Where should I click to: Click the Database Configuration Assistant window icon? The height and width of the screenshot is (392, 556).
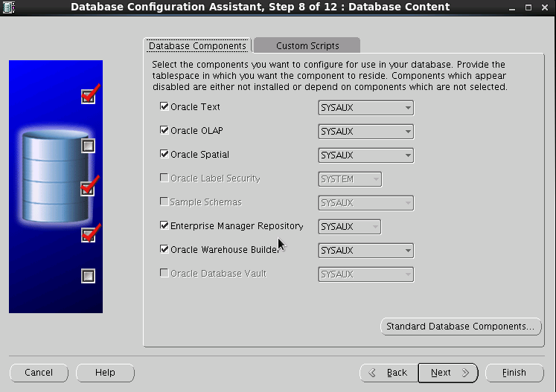coord(8,7)
